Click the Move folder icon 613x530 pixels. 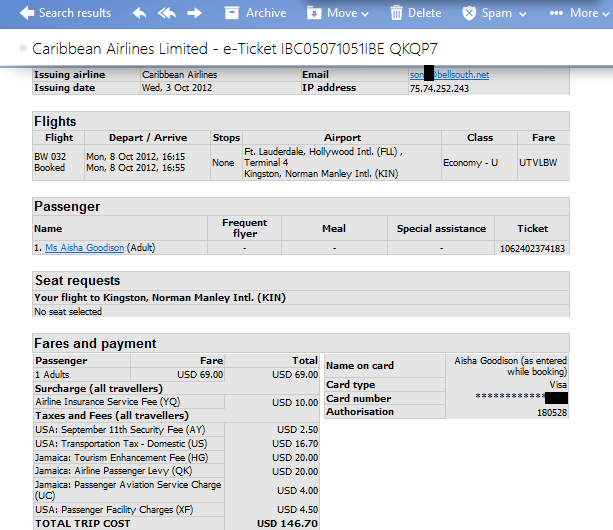[314, 13]
